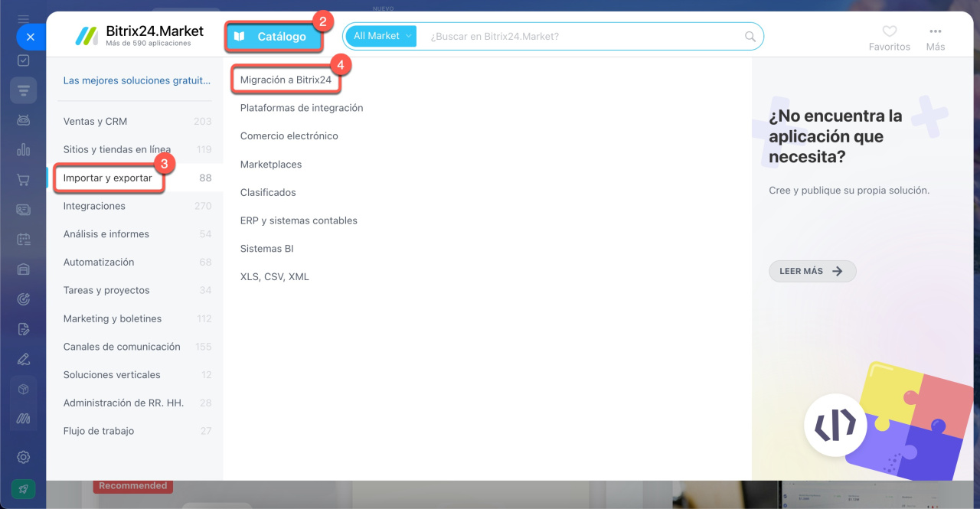The height and width of the screenshot is (509, 980).
Task: Click the LEER MÁS button
Action: (812, 271)
